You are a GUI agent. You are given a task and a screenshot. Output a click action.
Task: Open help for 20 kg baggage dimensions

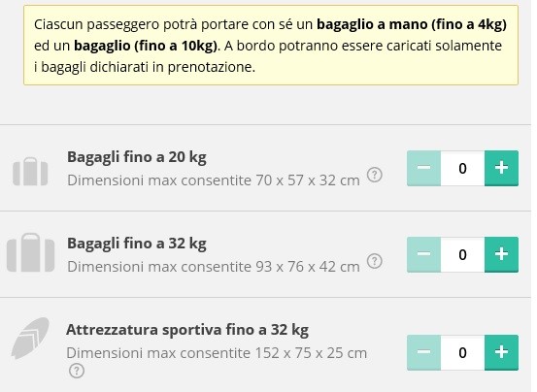[374, 175]
